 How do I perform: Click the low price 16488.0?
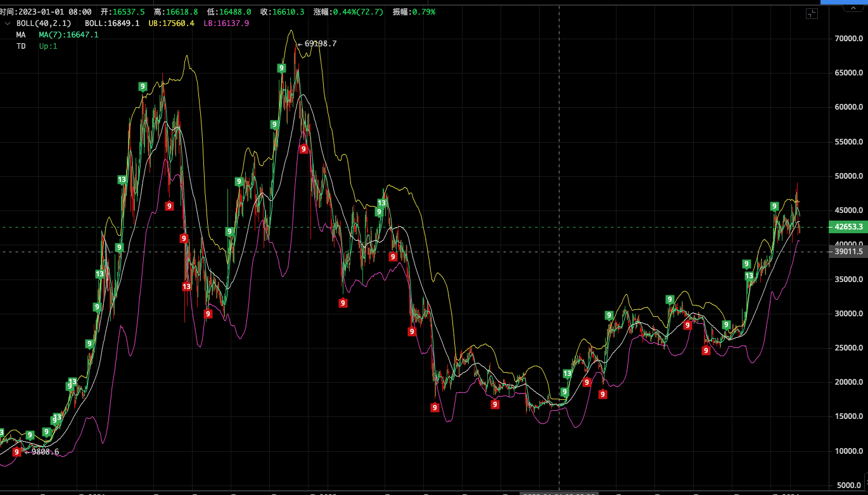pyautogui.click(x=235, y=12)
